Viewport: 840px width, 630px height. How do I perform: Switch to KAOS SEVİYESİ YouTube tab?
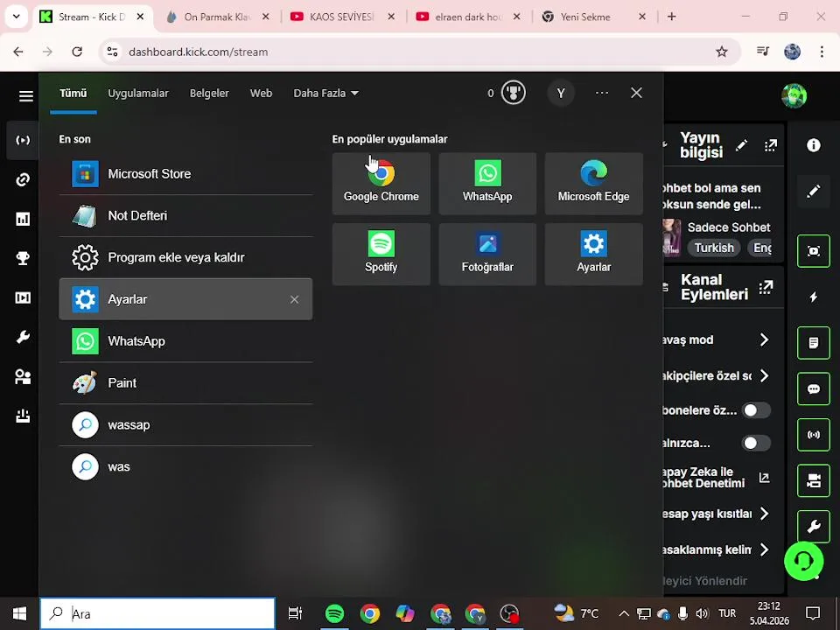tap(342, 17)
